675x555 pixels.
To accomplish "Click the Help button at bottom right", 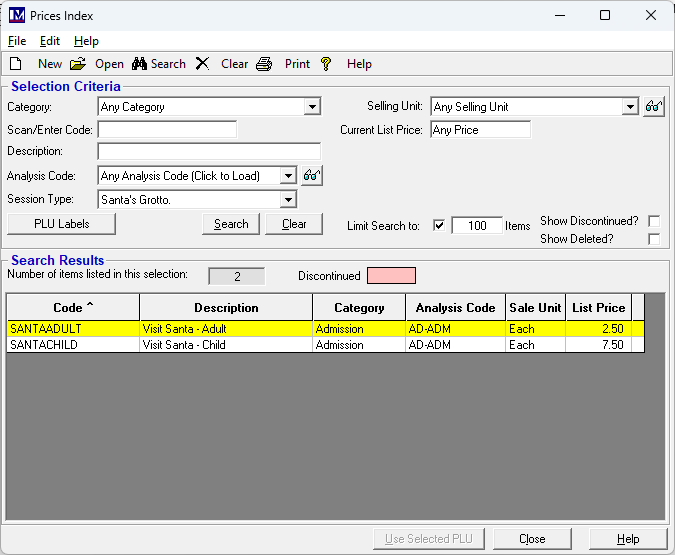I will tap(628, 539).
